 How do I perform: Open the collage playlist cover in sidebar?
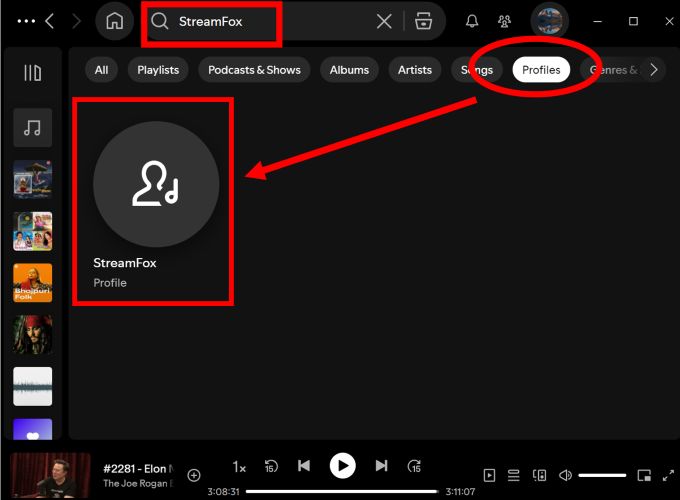click(33, 231)
